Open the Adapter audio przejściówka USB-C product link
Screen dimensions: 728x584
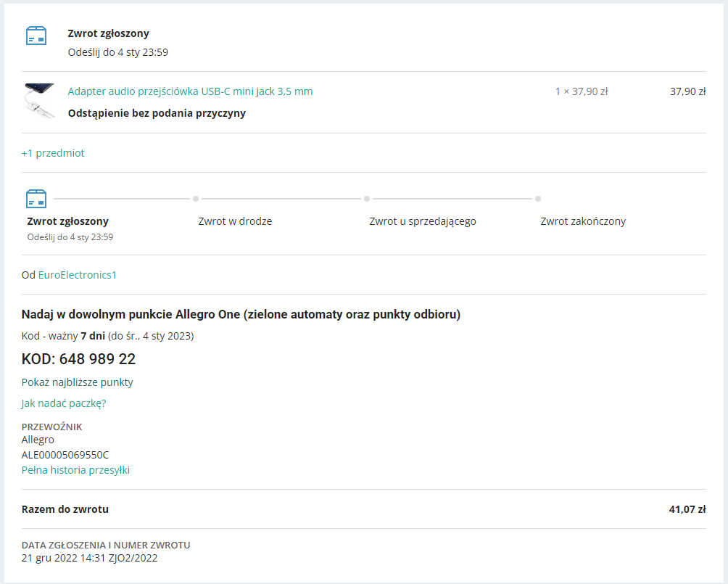pos(190,91)
